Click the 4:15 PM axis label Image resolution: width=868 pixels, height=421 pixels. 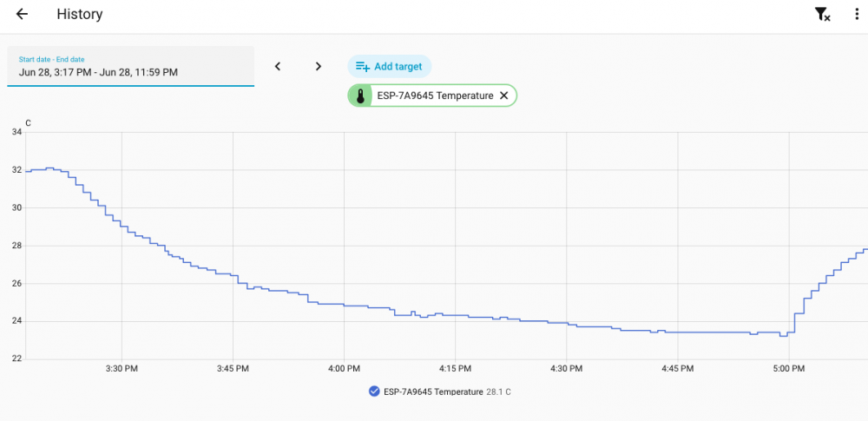click(455, 368)
